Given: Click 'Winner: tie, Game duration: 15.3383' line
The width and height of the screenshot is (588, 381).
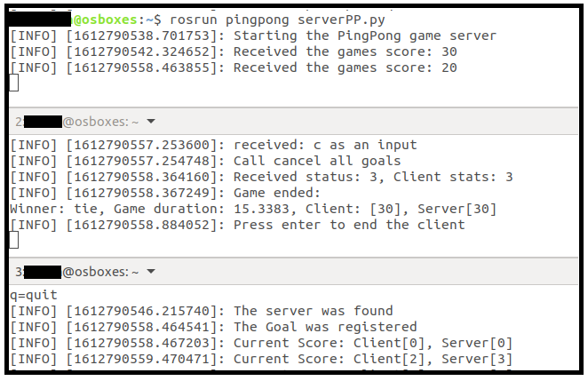Looking at the screenshot, I should tap(253, 209).
